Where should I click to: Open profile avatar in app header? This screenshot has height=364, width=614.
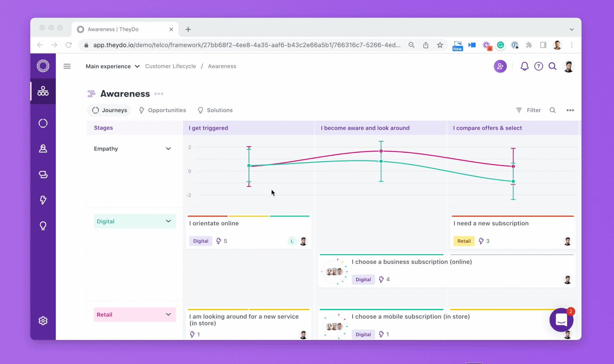(569, 66)
